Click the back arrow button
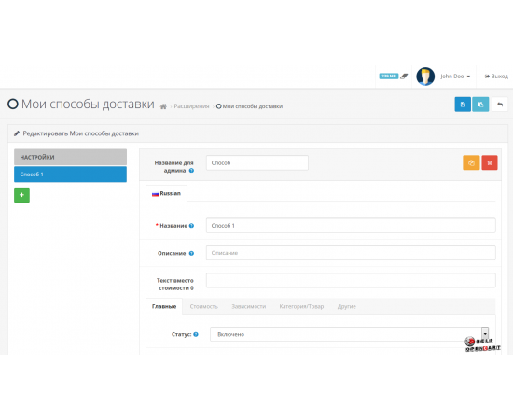Screen dimensions: 513x420 pos(500,105)
